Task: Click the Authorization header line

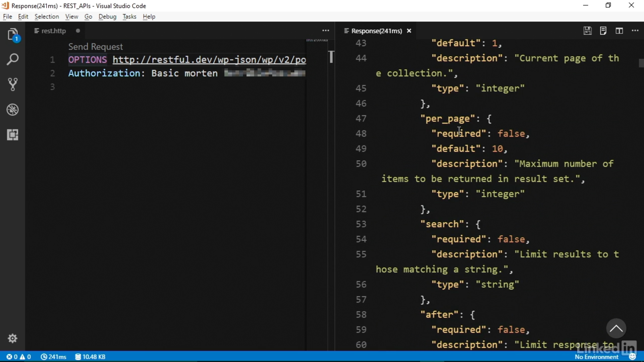Action: pyautogui.click(x=187, y=73)
